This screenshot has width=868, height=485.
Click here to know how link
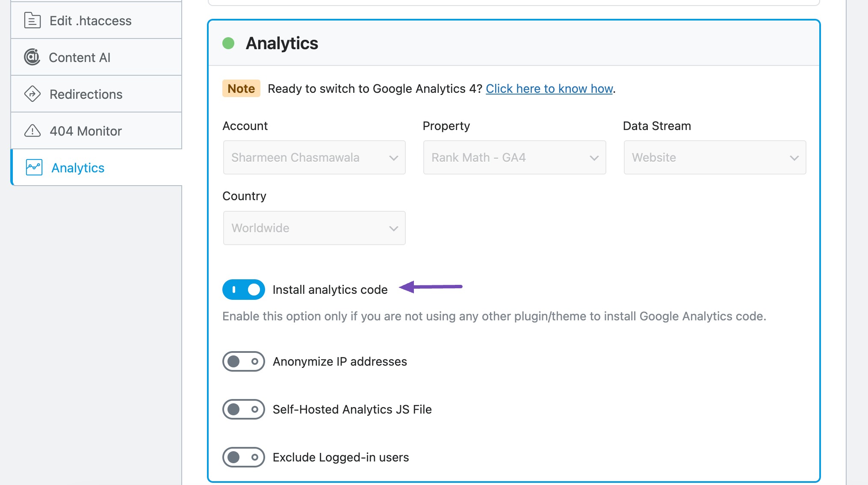point(549,88)
